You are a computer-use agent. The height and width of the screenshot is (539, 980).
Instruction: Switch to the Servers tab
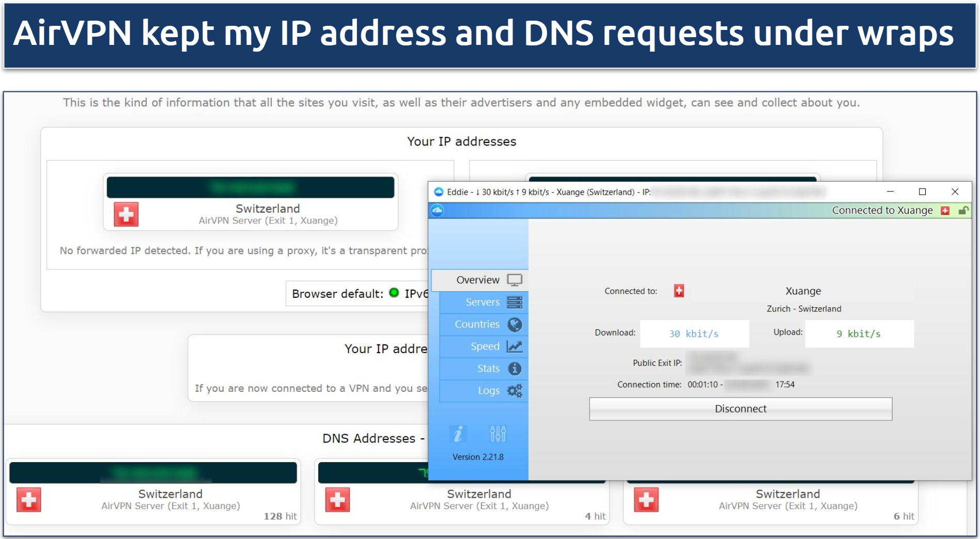click(x=484, y=302)
